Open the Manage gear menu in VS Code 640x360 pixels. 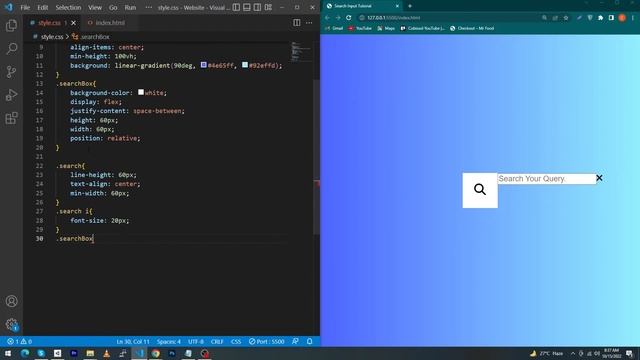click(11, 324)
